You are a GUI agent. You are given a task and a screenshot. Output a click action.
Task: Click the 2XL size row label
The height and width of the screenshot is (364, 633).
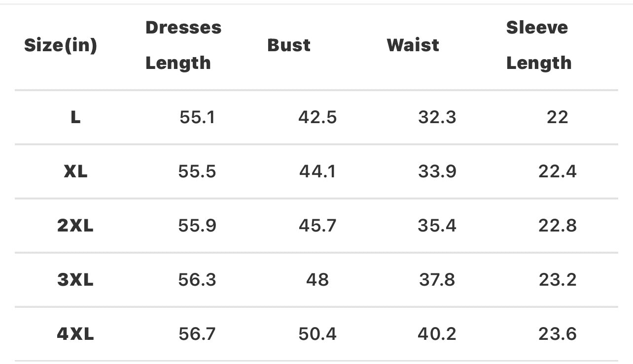click(x=75, y=226)
